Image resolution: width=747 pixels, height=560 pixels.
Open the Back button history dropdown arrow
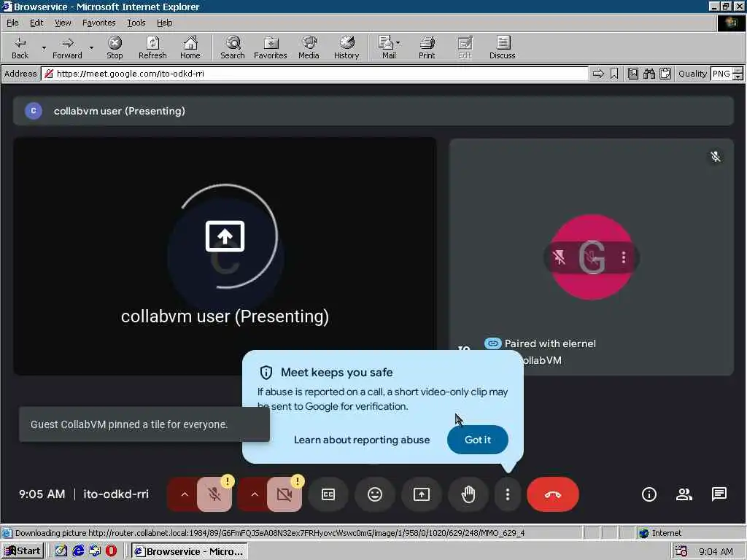(x=44, y=47)
